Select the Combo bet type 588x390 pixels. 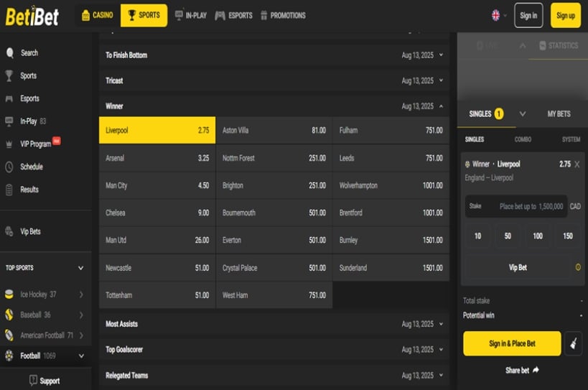click(x=523, y=139)
